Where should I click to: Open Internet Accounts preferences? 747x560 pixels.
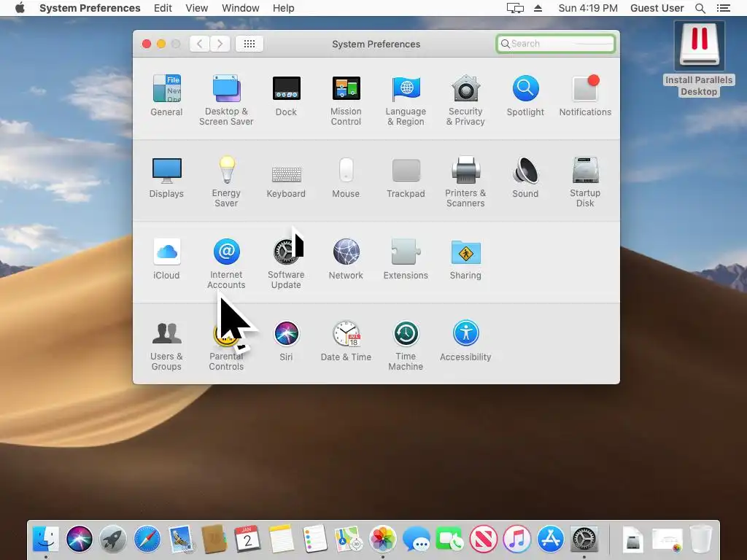coord(226,263)
